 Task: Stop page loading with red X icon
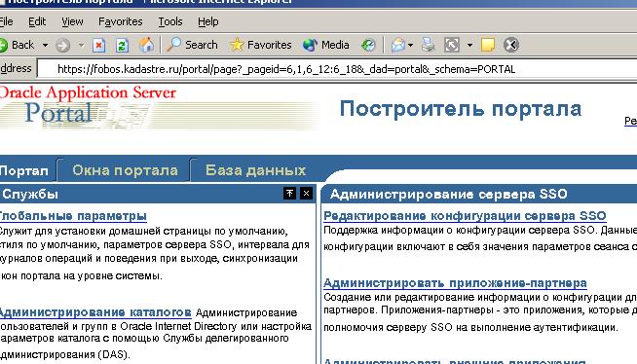98,45
